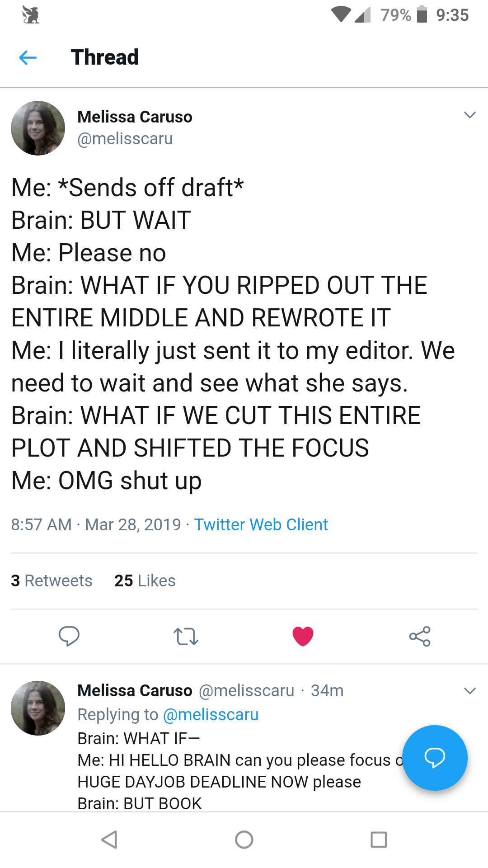View the 25 Likes list
Viewport: 488px width, 868px height.
[145, 580]
